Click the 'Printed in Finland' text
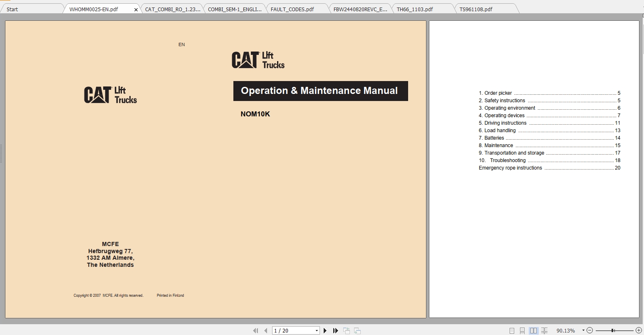 [170, 296]
